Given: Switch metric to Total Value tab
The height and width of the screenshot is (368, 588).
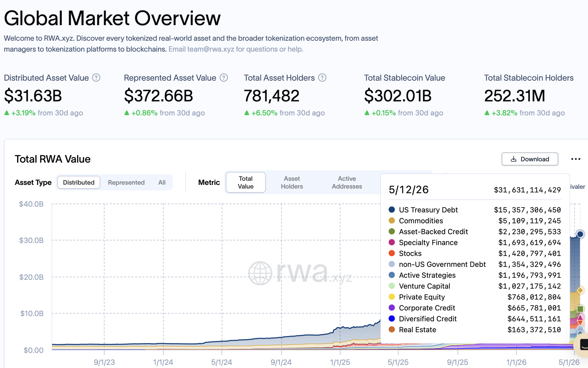Looking at the screenshot, I should (246, 182).
